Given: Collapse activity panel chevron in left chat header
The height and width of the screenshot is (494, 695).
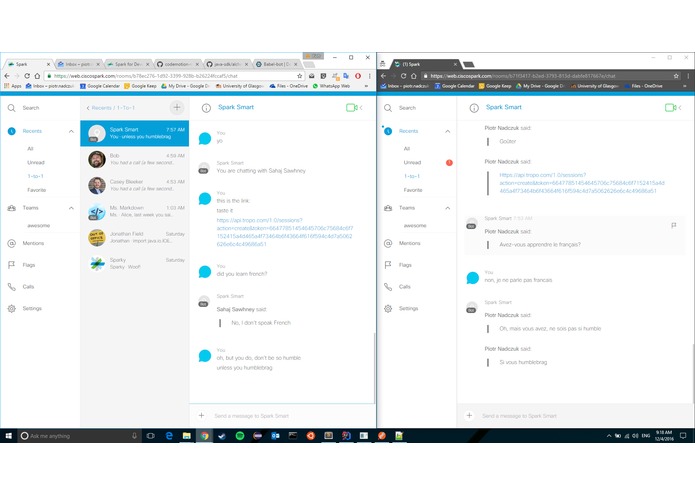Looking at the screenshot, I should click(362, 107).
